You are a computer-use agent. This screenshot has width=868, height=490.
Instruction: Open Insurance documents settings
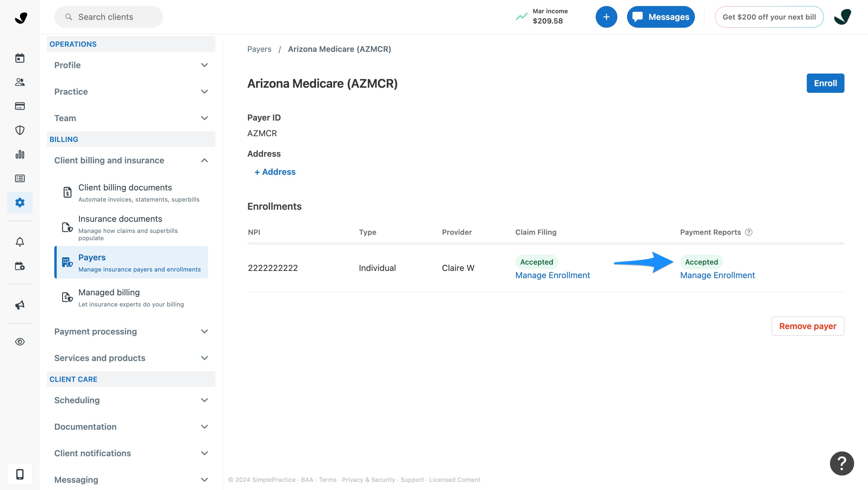(x=131, y=228)
